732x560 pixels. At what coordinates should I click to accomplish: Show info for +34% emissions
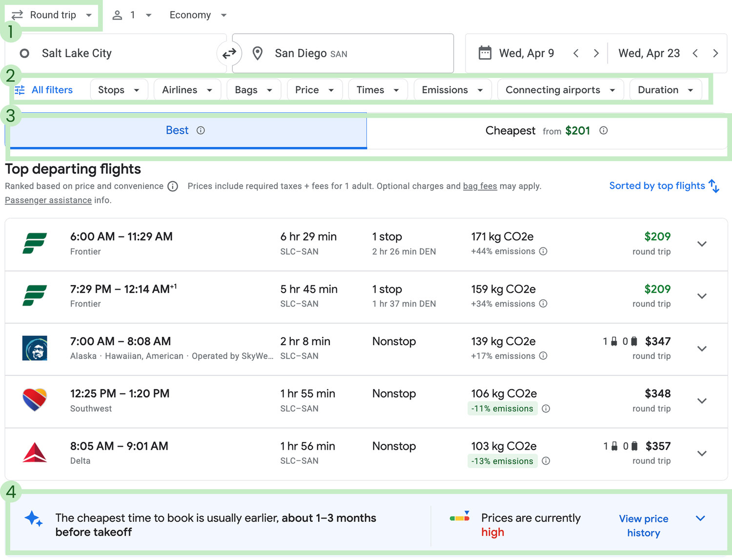pyautogui.click(x=543, y=304)
